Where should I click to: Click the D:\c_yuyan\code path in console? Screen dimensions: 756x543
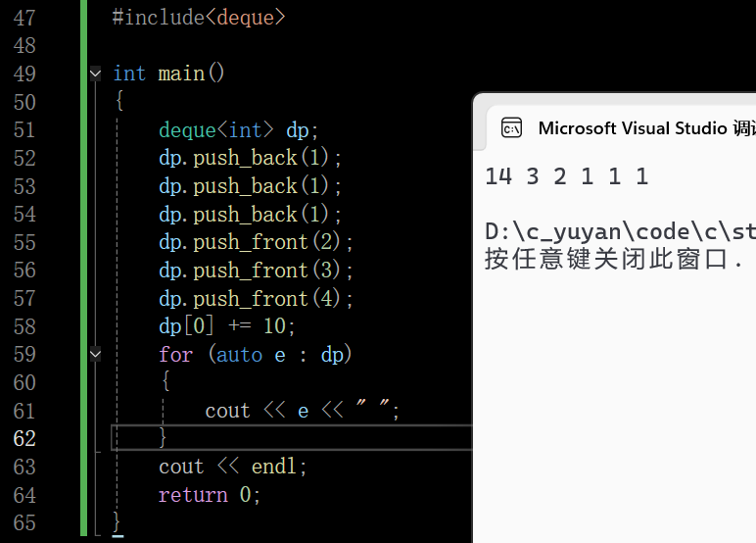[620, 232]
